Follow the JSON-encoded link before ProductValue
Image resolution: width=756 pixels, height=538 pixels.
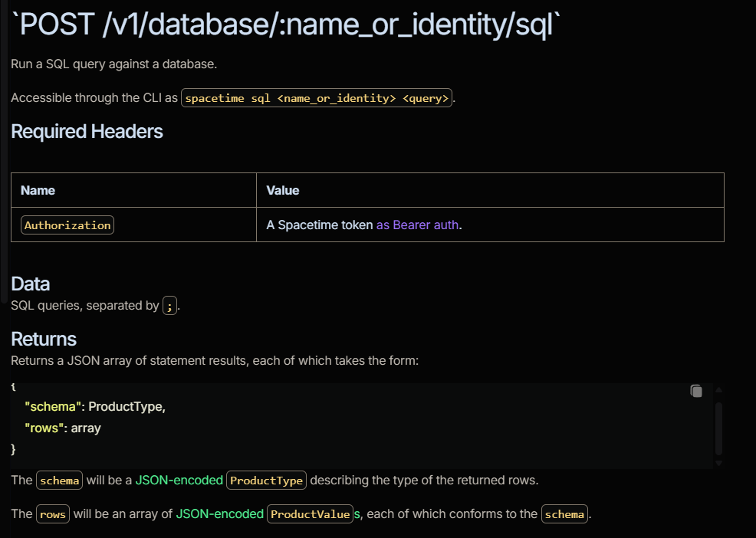(219, 514)
